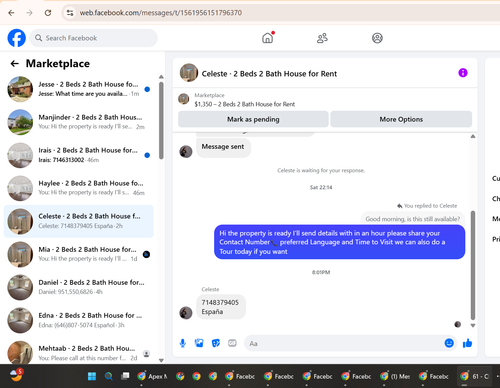This screenshot has width=500, height=388.
Task: Open the GIF picker icon
Action: [x=232, y=343]
